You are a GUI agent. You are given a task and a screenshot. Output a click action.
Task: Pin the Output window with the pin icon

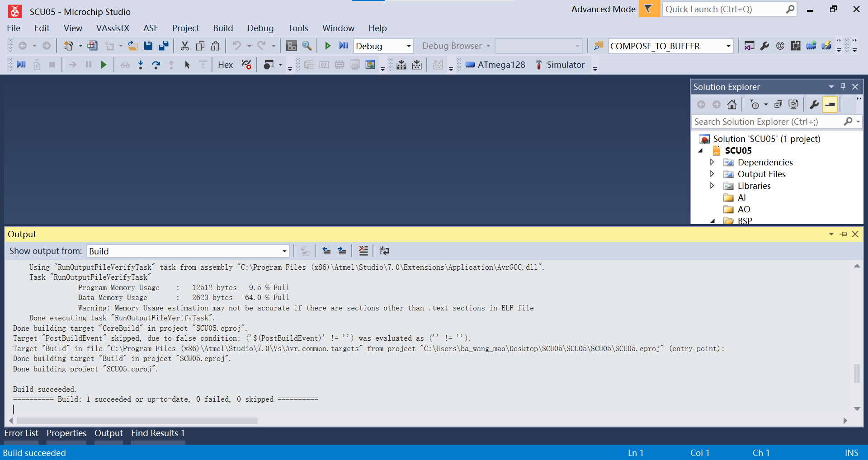point(844,234)
